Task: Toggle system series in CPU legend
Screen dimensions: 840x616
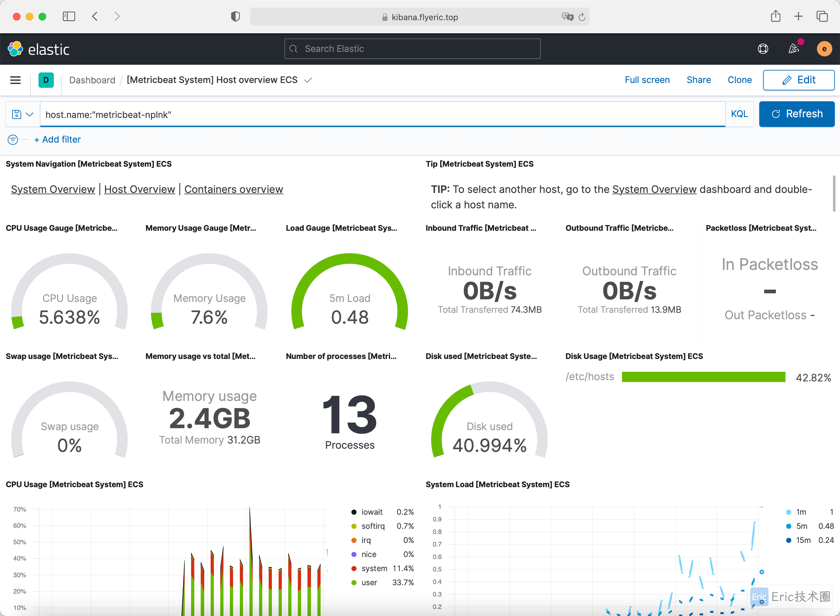Action: [374, 569]
